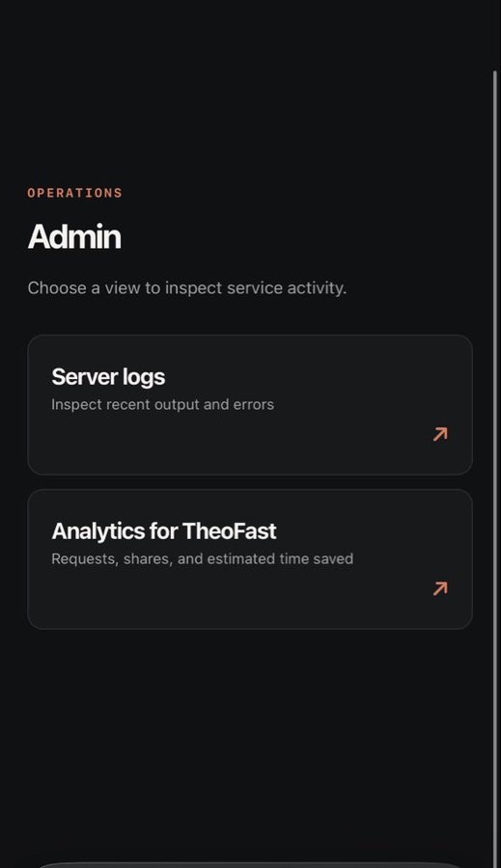Click the 'Admin' heading

pyautogui.click(x=74, y=237)
